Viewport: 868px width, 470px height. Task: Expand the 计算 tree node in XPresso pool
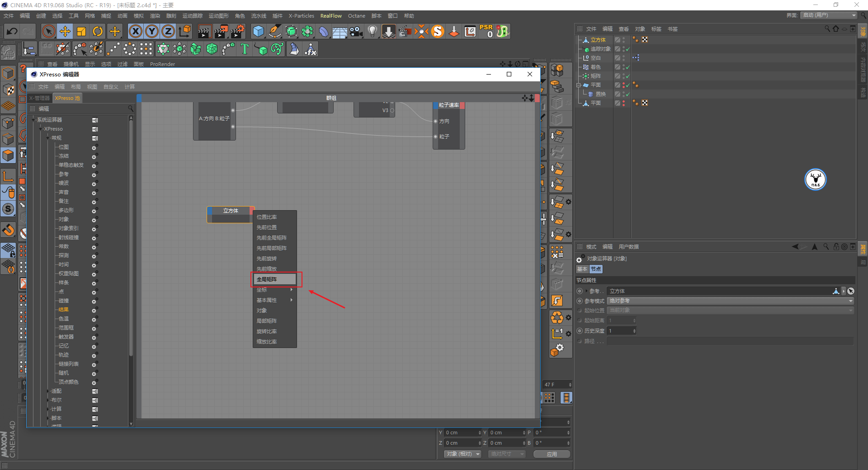click(48, 409)
